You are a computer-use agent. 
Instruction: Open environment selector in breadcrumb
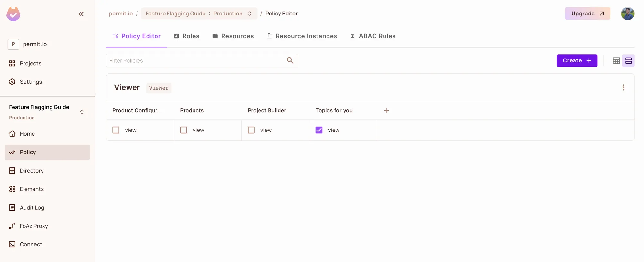199,14
